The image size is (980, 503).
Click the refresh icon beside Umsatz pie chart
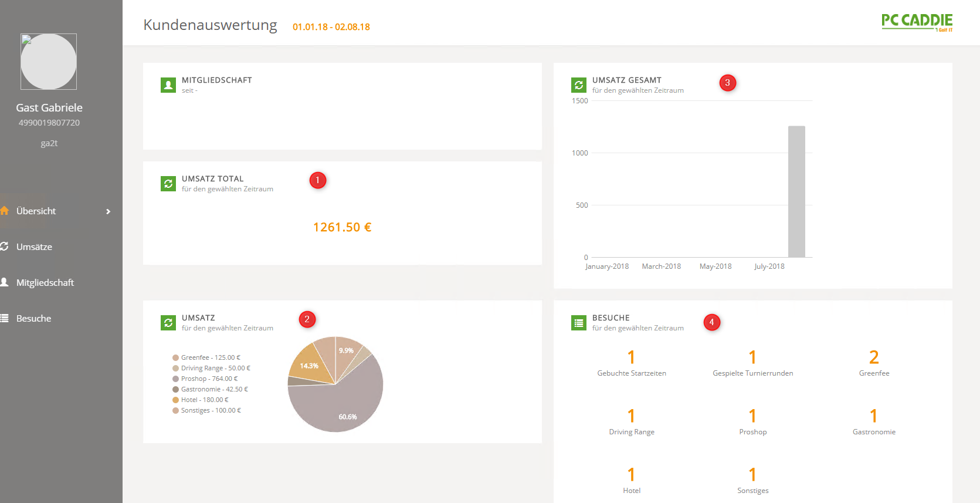tap(168, 323)
